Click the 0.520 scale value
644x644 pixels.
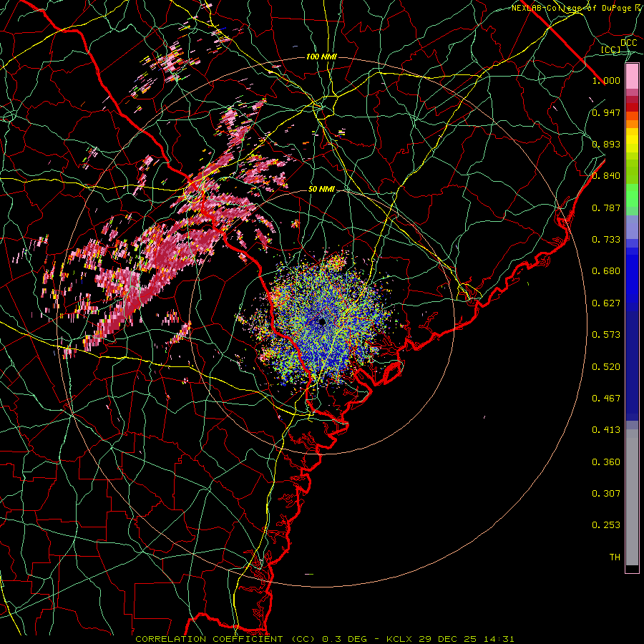pos(606,367)
